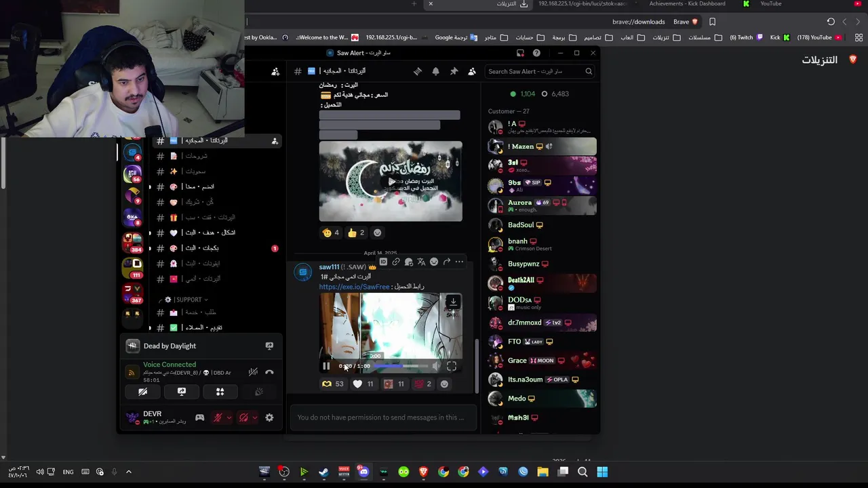Viewport: 868px width, 488px height.
Task: Open more options on the saw111 message
Action: pos(459,262)
